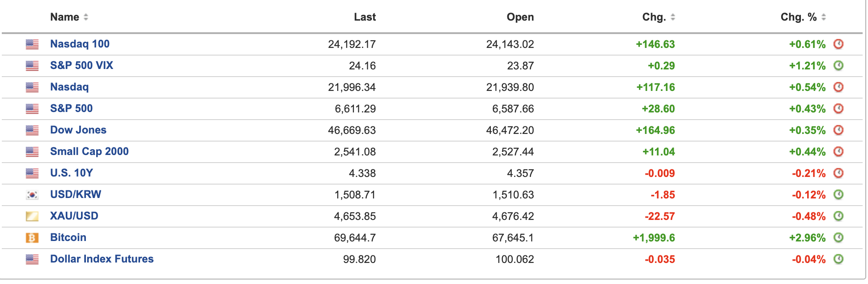This screenshot has height=284, width=868.
Task: Open the XAU/USD link
Action: [x=74, y=216]
